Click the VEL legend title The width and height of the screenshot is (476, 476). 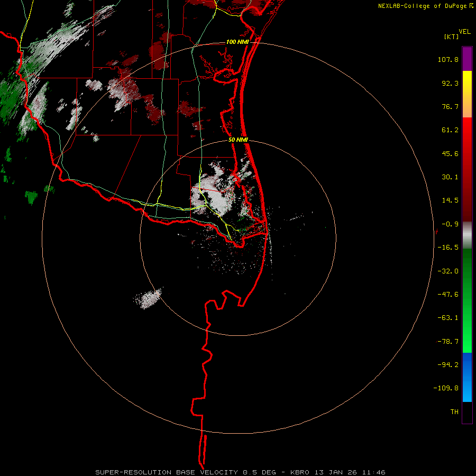pos(464,32)
